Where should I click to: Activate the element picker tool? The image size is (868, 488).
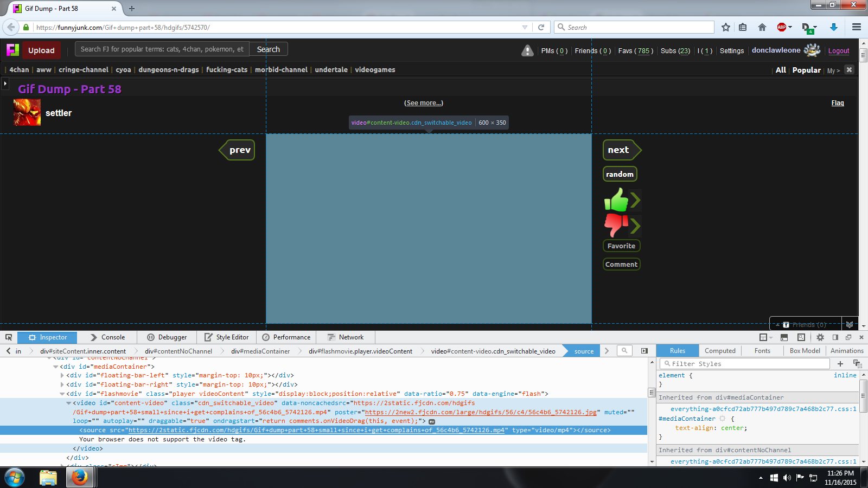pyautogui.click(x=9, y=337)
